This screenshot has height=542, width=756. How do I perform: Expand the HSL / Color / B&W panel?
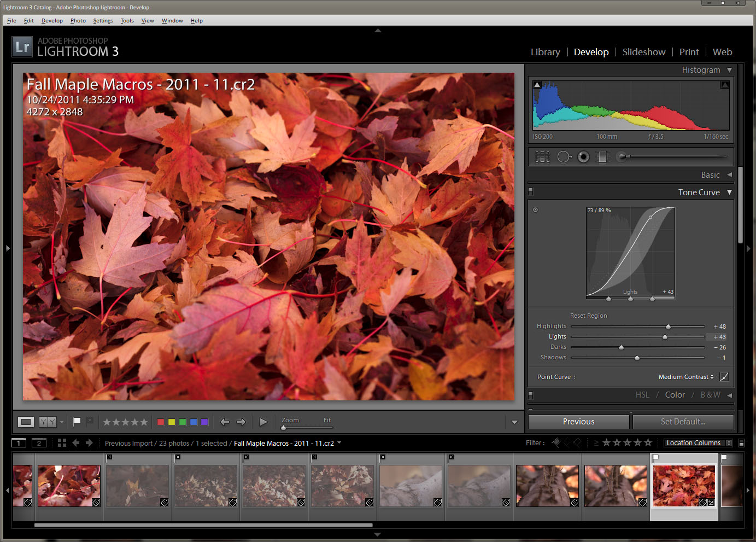pyautogui.click(x=729, y=395)
